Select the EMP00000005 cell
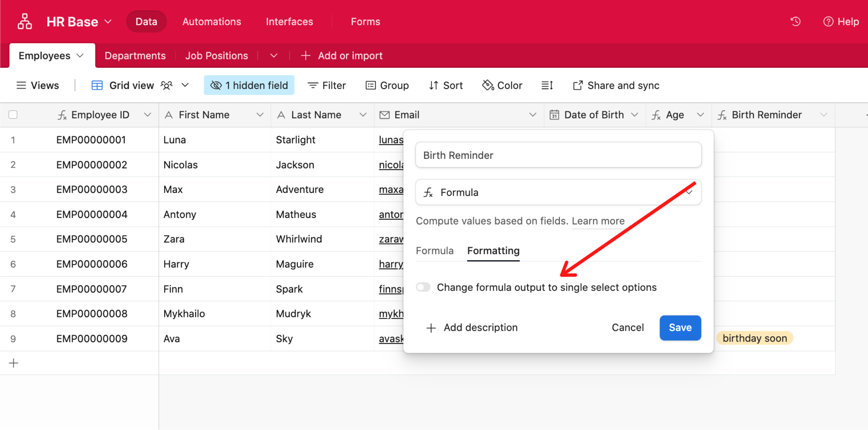 click(x=92, y=239)
